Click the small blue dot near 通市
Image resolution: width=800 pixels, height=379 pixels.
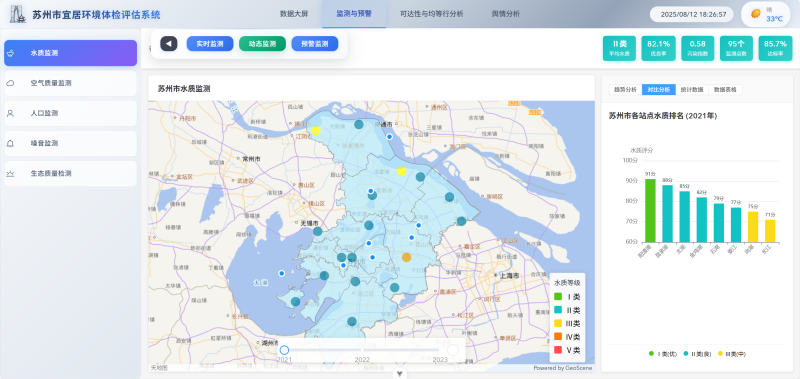pos(389,136)
